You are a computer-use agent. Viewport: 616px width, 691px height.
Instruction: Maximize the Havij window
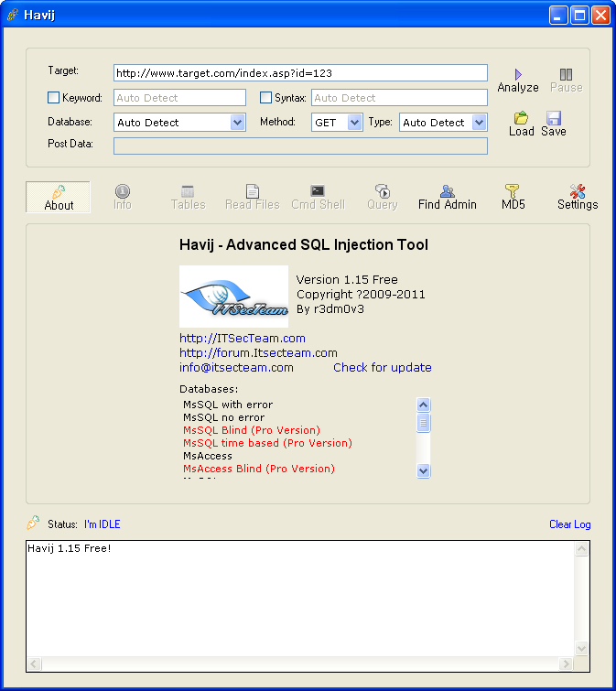click(x=579, y=15)
